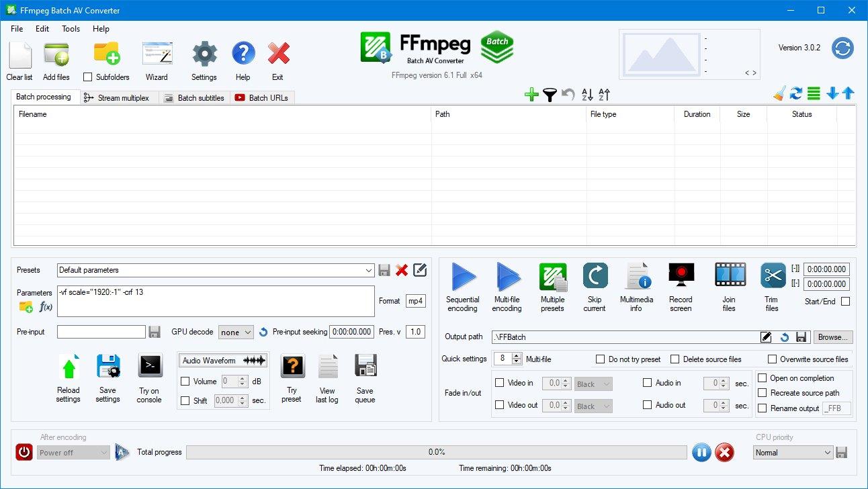The height and width of the screenshot is (489, 868).
Task: Open the Wizard tool
Action: pyautogui.click(x=157, y=54)
